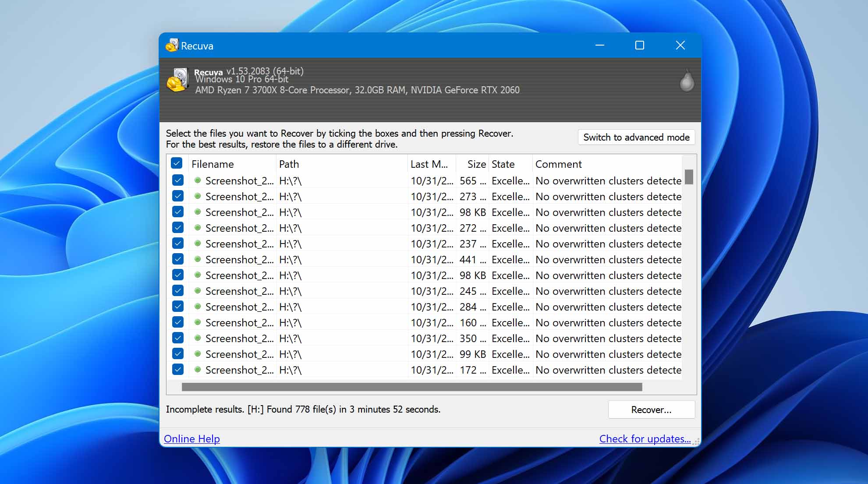The height and width of the screenshot is (484, 868).
Task: Sort the list by the Size column
Action: [x=472, y=164]
